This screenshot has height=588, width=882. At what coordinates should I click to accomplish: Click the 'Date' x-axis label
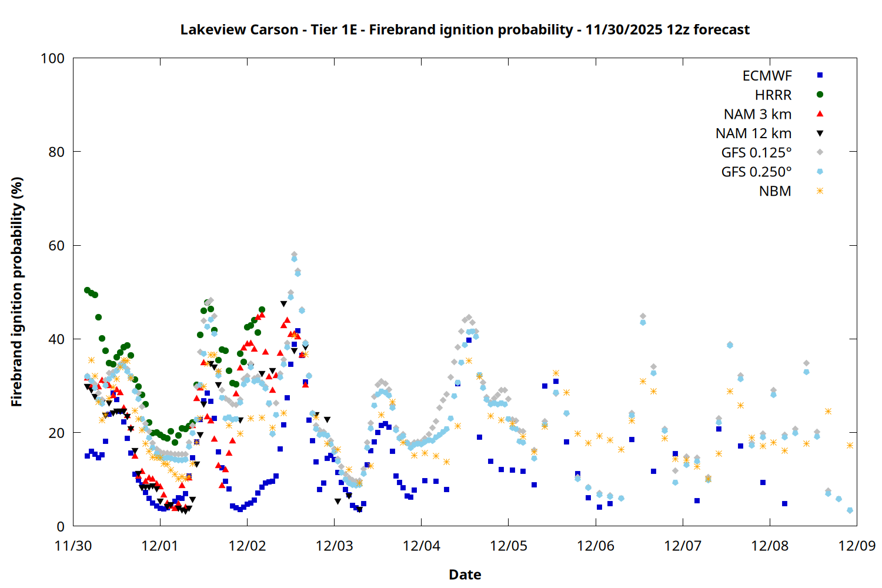tap(465, 574)
